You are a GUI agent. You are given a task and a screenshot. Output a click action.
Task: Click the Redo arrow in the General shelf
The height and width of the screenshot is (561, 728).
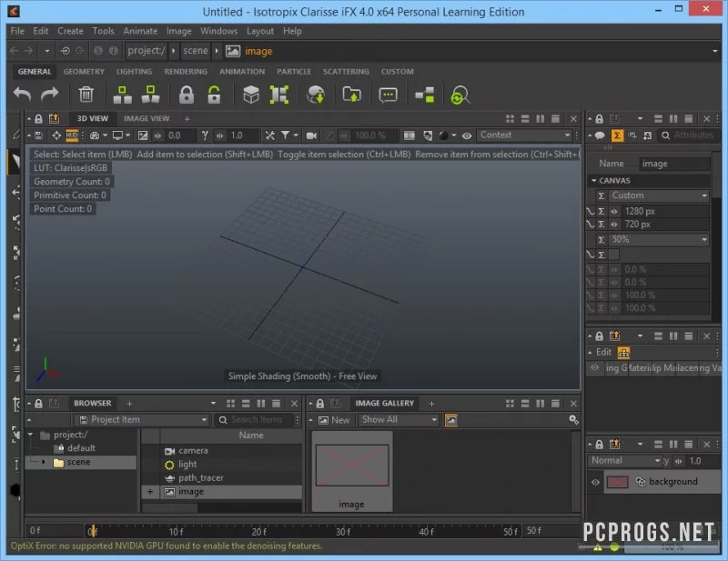[50, 95]
